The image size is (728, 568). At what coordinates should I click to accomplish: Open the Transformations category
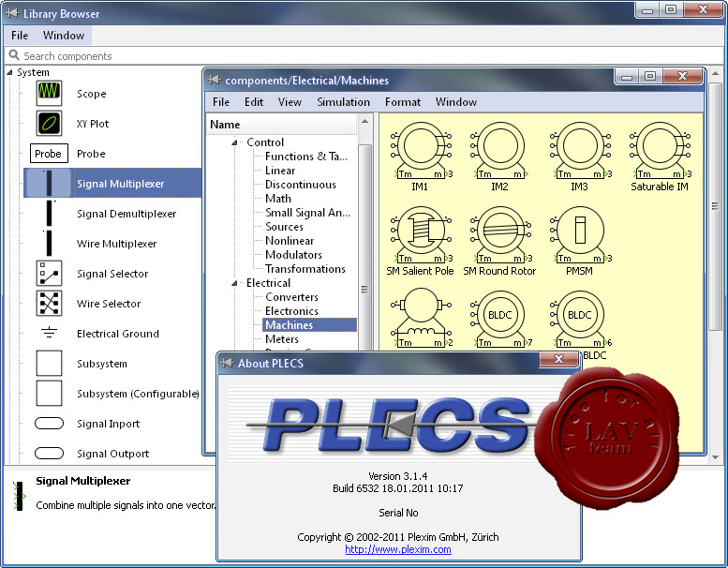click(x=305, y=269)
